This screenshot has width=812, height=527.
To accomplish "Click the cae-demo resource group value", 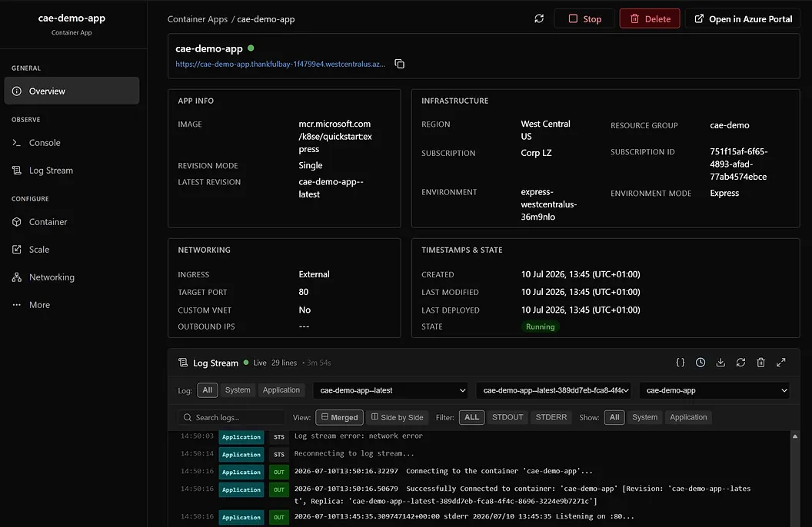I will 730,125.
